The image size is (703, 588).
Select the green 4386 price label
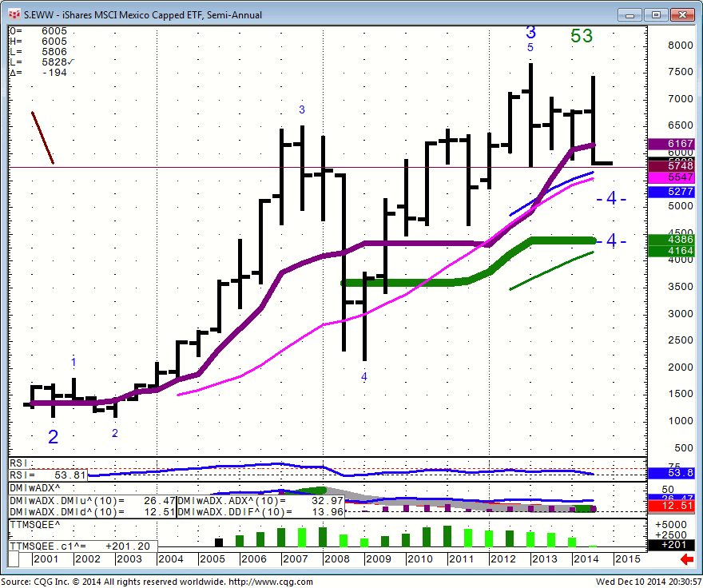(672, 240)
